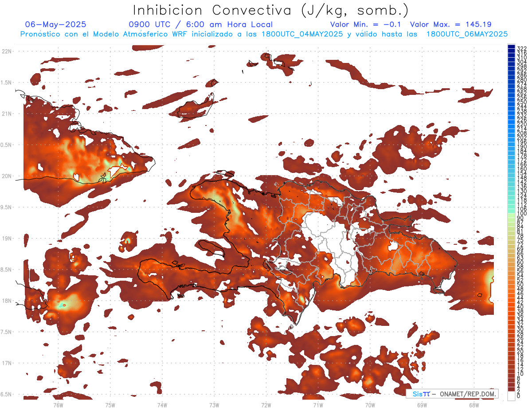This screenshot has width=532, height=411.
Task: Click the '18N' latitude label
Action: coord(7,301)
